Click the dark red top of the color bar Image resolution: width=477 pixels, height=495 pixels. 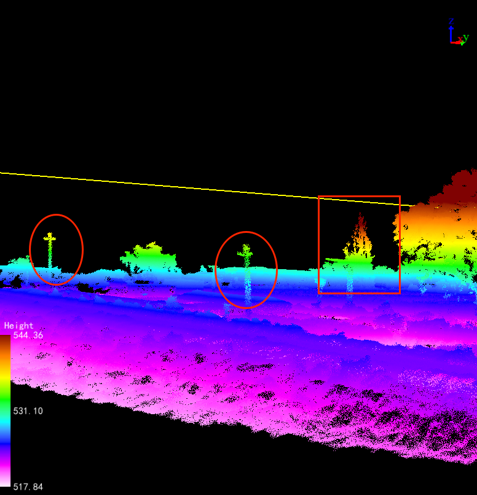pos(5,339)
